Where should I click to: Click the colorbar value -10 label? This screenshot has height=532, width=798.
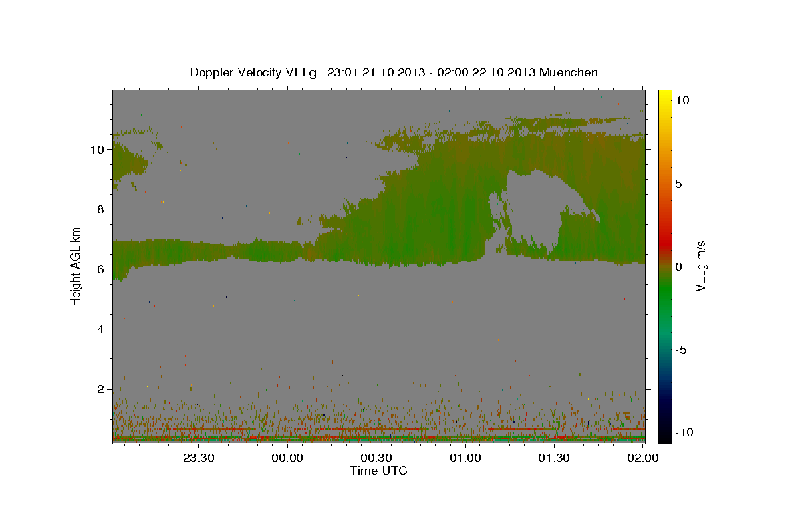(x=684, y=432)
